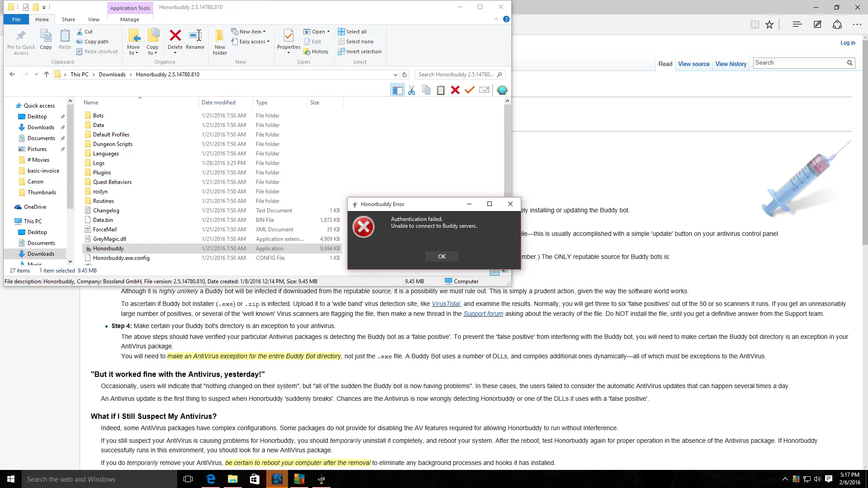The image size is (868, 488).
Task: Click the Pin to Quick access ribbon icon
Action: click(x=21, y=42)
